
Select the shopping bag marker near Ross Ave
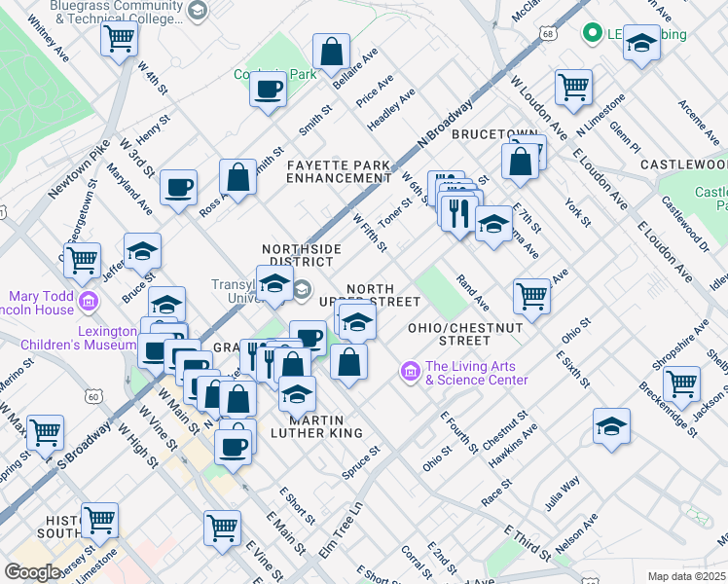click(x=237, y=178)
